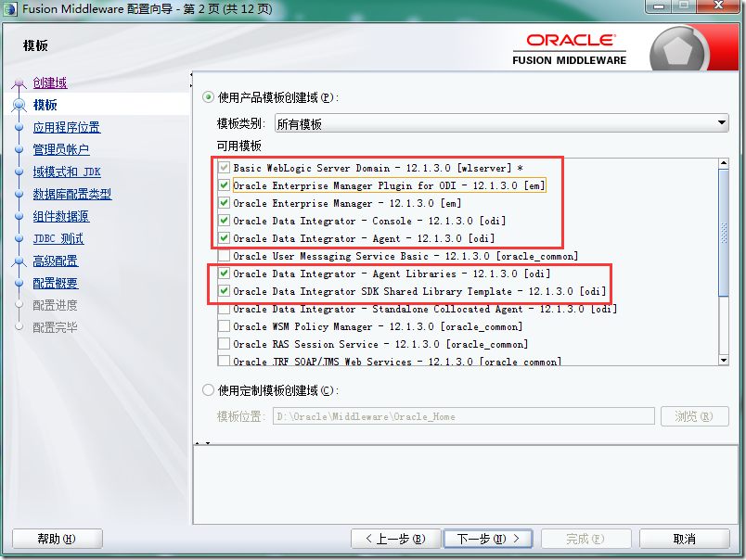Click the 模板类别 dropdown arrow
The height and width of the screenshot is (560, 746).
(x=722, y=123)
